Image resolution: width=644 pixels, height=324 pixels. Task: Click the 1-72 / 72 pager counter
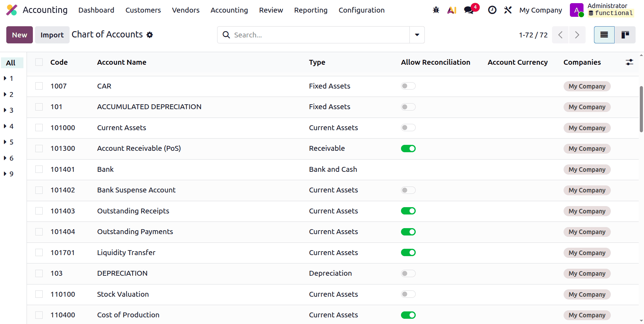[x=533, y=35]
